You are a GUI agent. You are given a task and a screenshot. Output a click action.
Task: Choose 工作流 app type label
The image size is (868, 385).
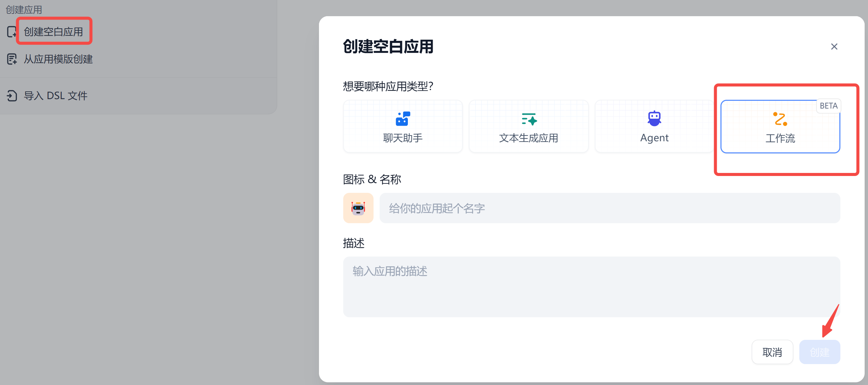tap(780, 138)
